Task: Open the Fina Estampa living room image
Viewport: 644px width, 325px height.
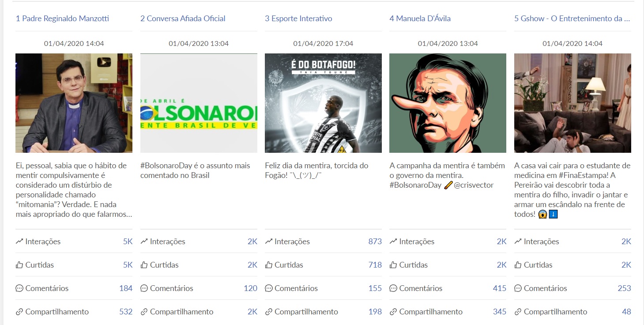Action: pos(572,103)
